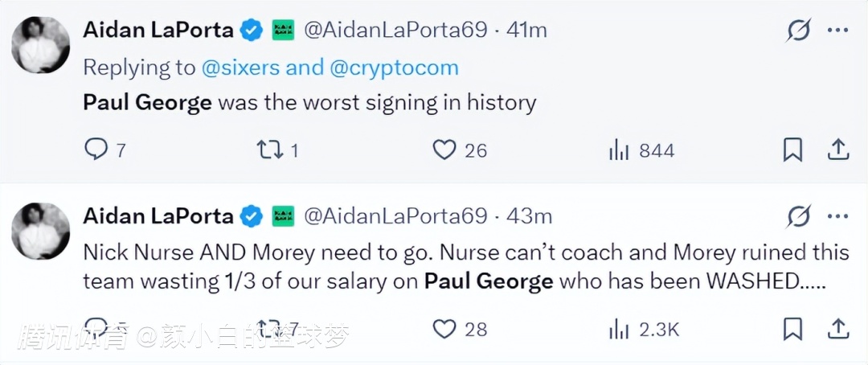
Task: View analytics showing 2.3K views
Action: pyautogui.click(x=618, y=329)
